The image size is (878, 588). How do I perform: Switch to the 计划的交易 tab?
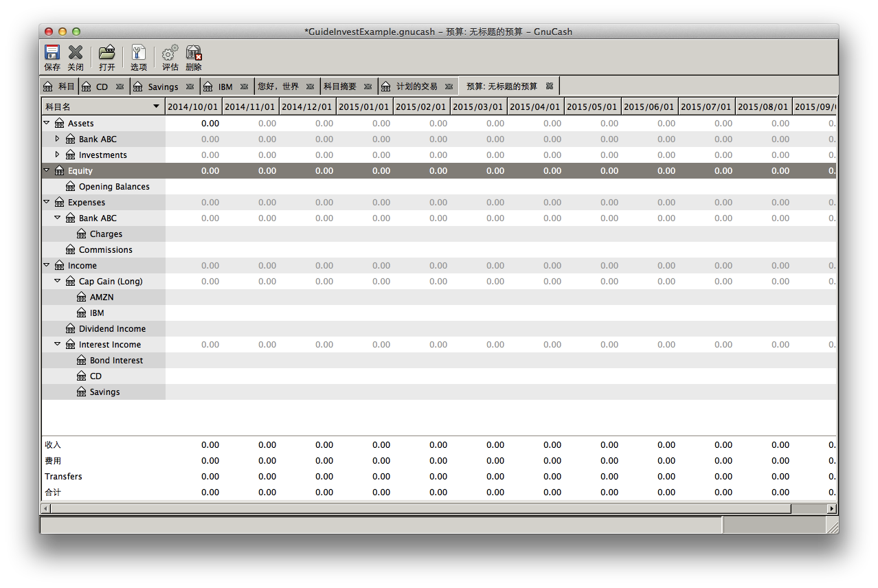click(416, 87)
